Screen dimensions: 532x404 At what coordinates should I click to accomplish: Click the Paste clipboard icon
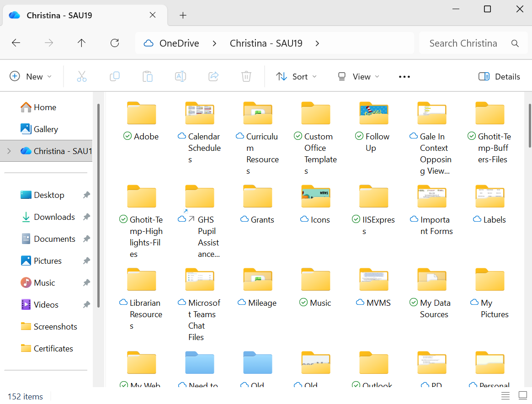147,76
